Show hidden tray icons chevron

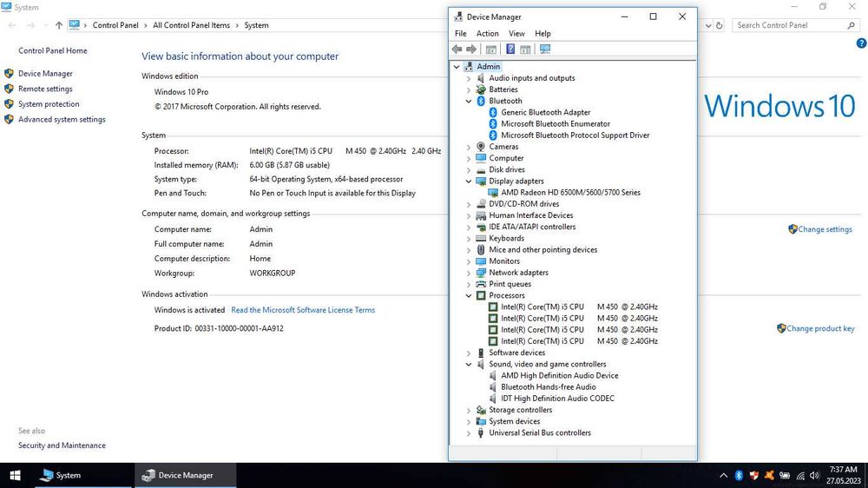click(x=724, y=475)
